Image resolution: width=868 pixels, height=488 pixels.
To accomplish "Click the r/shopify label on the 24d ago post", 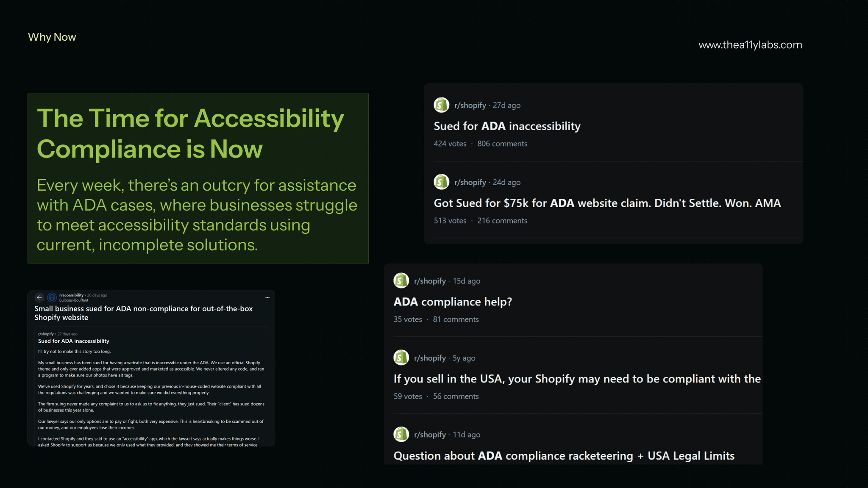I will 470,183.
